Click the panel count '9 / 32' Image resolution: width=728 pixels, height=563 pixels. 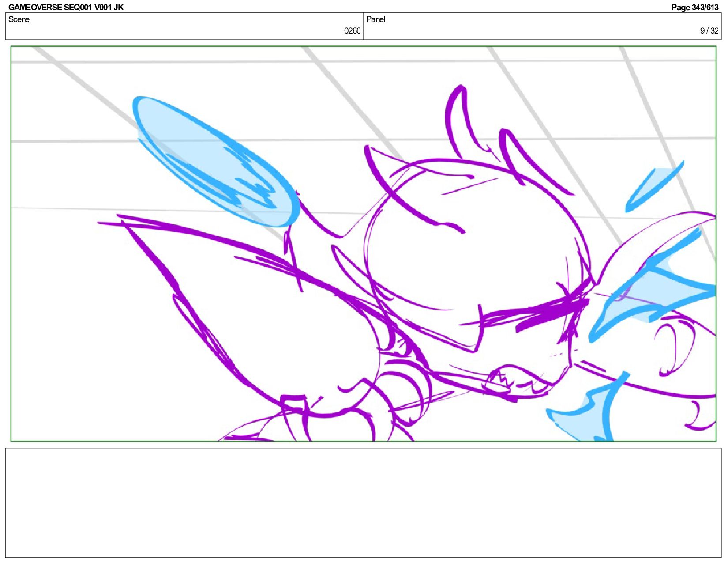coord(709,31)
